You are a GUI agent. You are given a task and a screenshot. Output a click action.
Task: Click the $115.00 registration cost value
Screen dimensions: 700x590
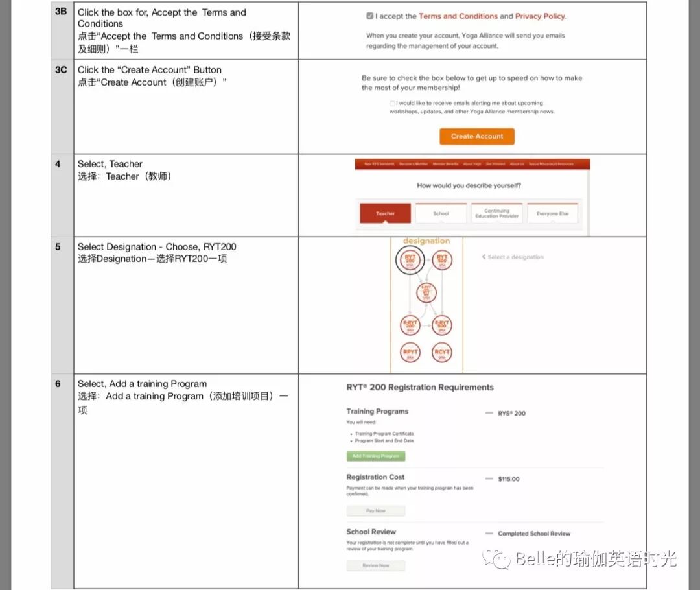click(509, 478)
